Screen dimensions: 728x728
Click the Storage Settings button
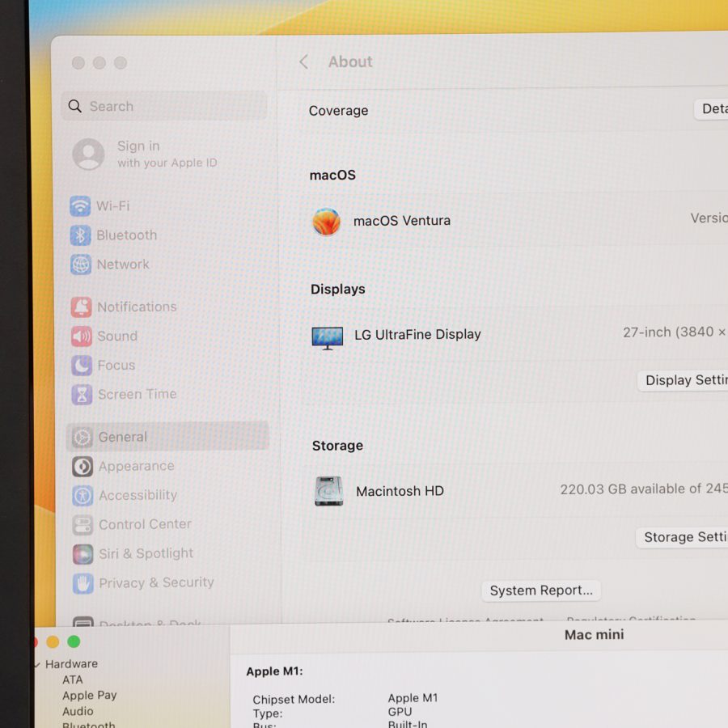tap(682, 537)
